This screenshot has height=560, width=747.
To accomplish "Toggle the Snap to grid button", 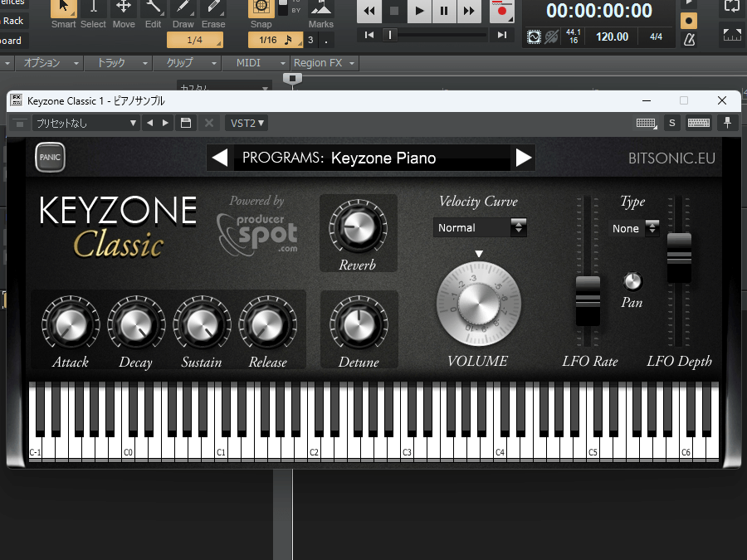I will 261,9.
